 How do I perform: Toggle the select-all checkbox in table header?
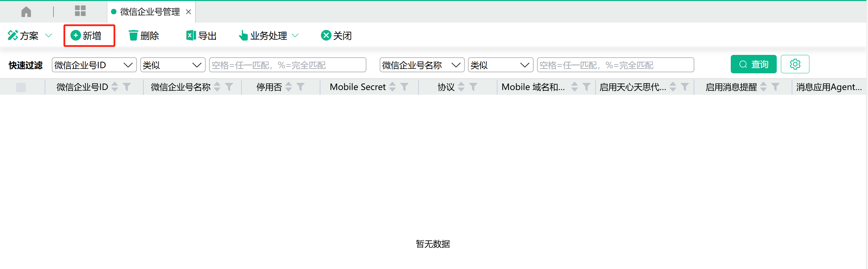[x=21, y=87]
